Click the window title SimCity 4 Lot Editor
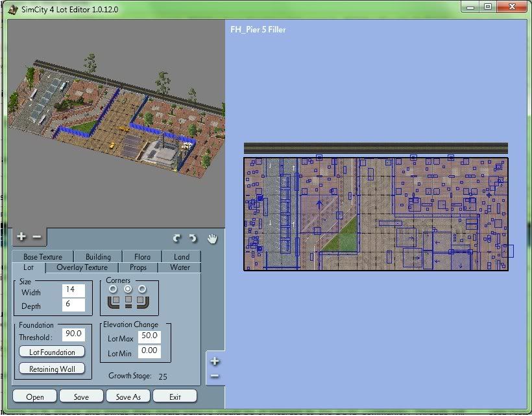 [x=70, y=9]
